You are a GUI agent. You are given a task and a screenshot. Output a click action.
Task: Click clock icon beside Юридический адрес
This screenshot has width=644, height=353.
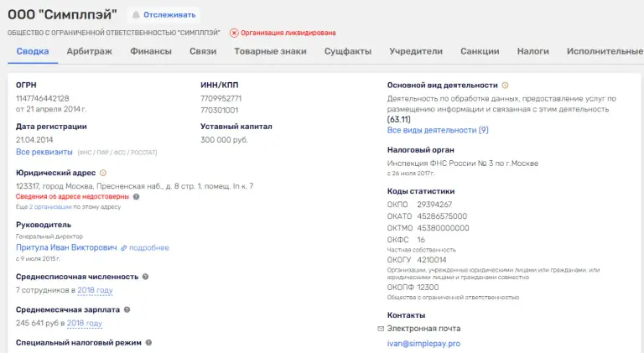[x=103, y=173]
